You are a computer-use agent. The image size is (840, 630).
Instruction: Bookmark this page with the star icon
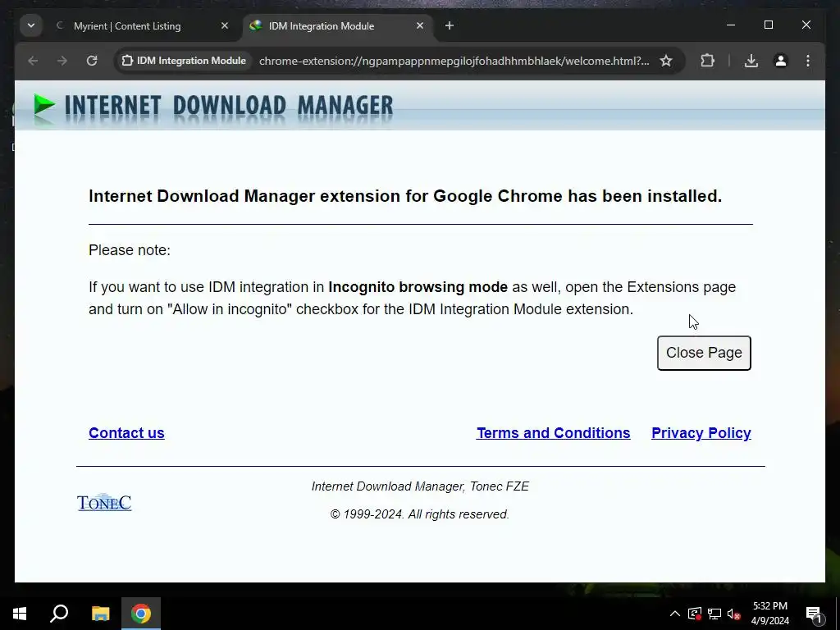click(x=666, y=61)
